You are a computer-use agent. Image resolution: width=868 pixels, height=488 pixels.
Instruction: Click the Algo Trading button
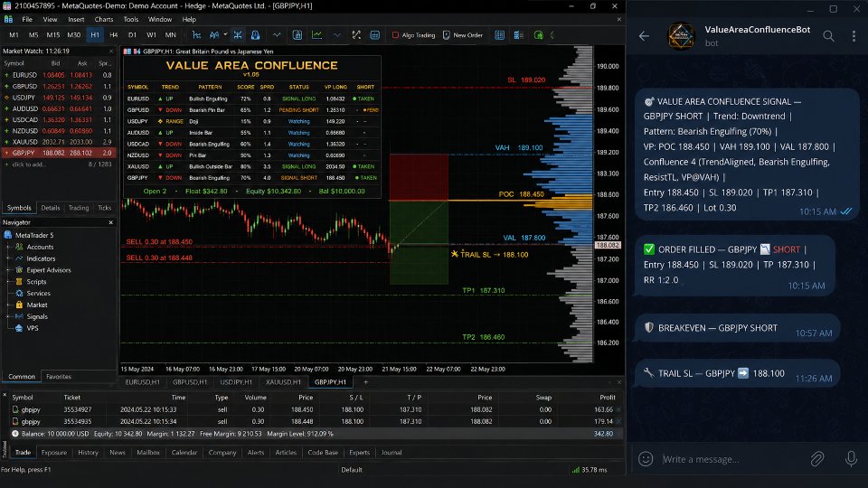(x=413, y=35)
